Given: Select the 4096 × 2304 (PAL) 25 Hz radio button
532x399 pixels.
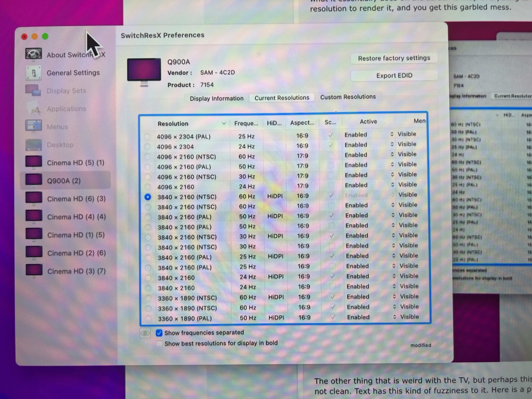Looking at the screenshot, I should coord(147,136).
